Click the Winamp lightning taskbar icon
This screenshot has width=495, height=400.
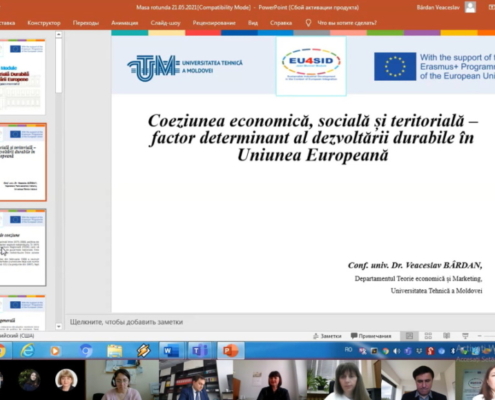[143, 350]
